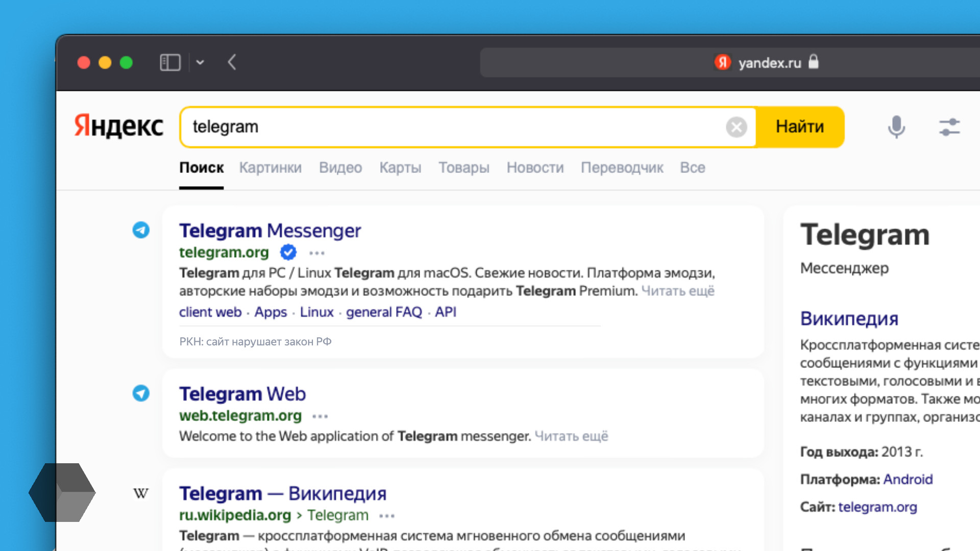
Task: Open the Telegram Messenger result title
Action: click(270, 231)
